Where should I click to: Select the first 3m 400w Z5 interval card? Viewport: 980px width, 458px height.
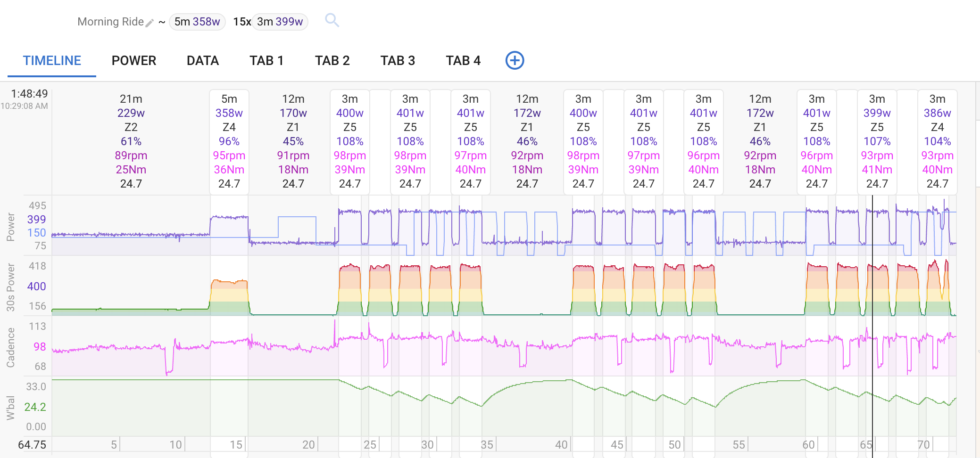pyautogui.click(x=350, y=141)
